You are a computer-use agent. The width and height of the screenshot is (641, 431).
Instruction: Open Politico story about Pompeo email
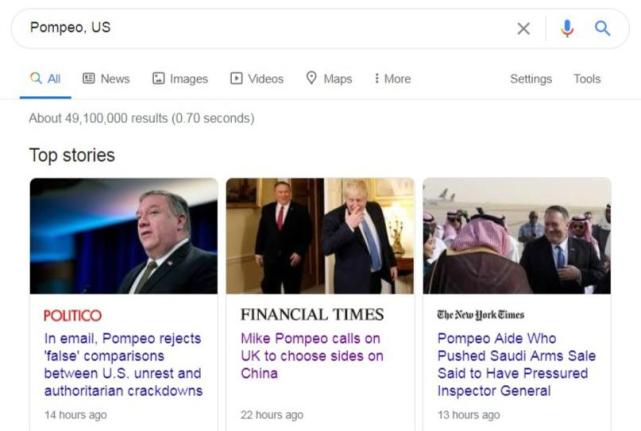pos(122,364)
